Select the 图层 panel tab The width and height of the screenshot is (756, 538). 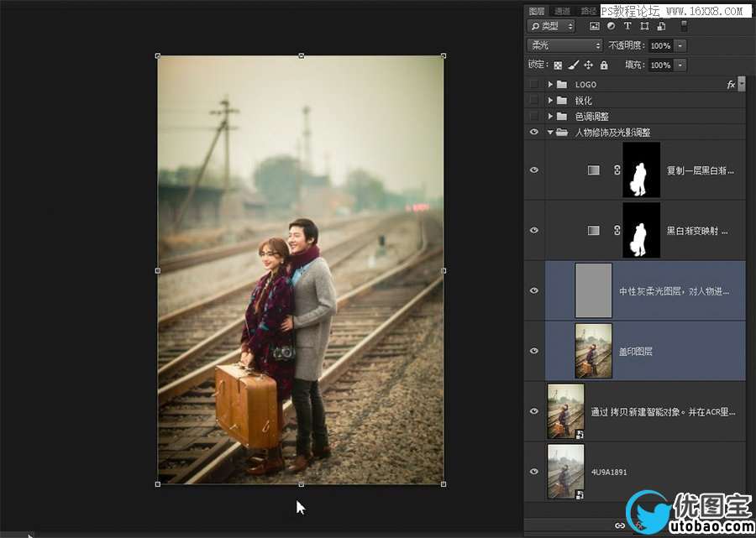tap(537, 11)
